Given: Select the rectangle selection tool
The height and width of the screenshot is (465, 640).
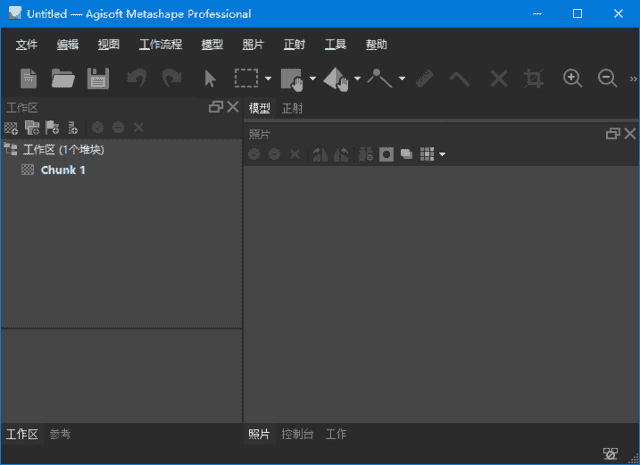Looking at the screenshot, I should tap(246, 78).
